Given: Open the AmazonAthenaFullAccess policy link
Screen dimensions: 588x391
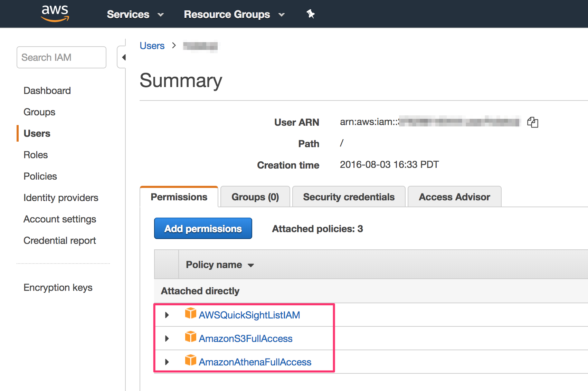Looking at the screenshot, I should [255, 362].
